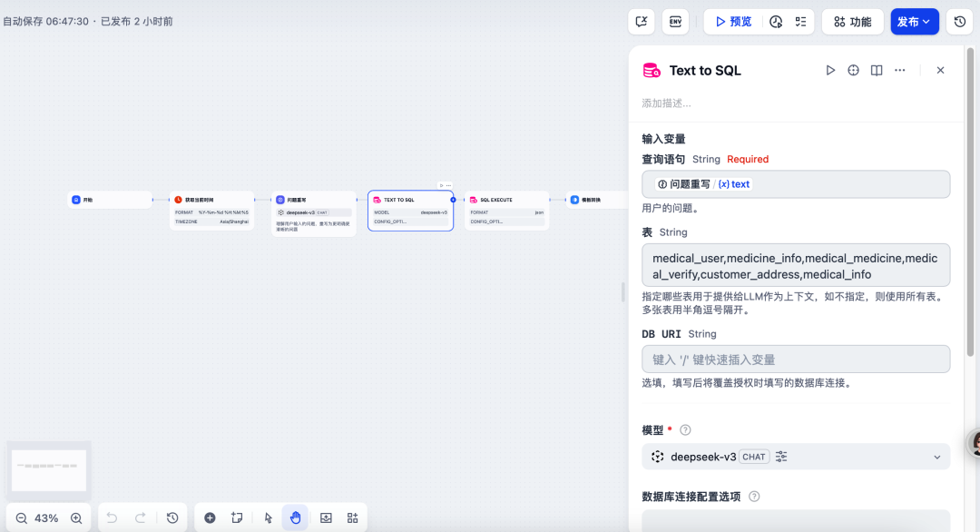Select the 获取当前时间 node

(211, 211)
